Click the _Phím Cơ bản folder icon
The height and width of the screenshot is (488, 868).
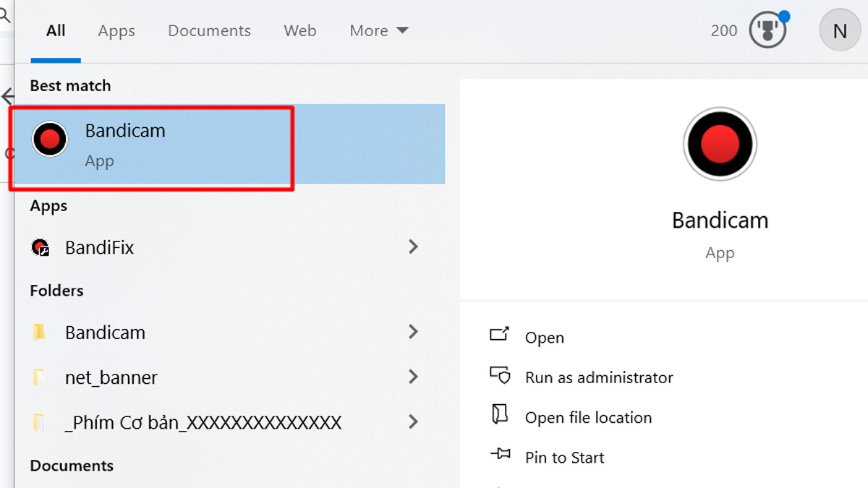tap(40, 421)
